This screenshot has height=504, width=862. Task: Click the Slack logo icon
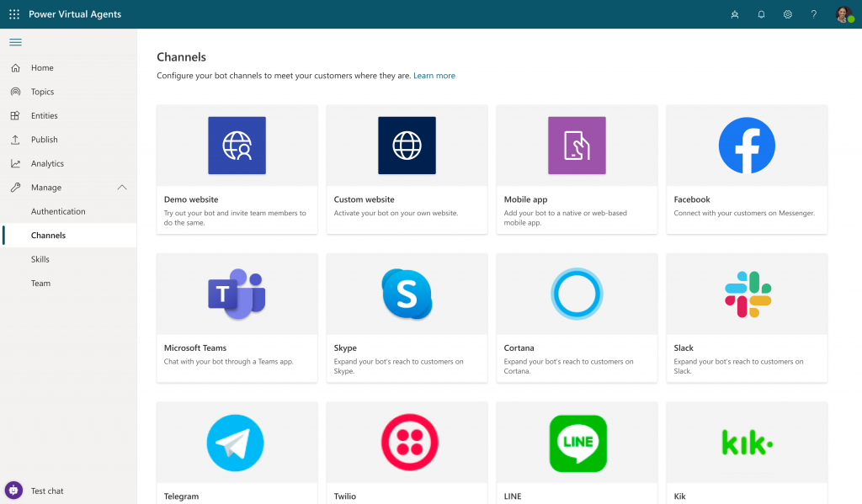748,294
